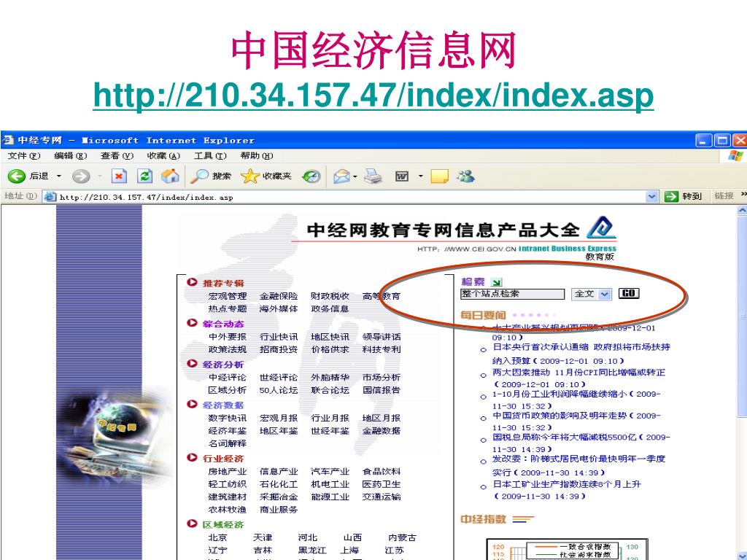
Task: Open the address bar dropdown arrow
Action: click(651, 196)
